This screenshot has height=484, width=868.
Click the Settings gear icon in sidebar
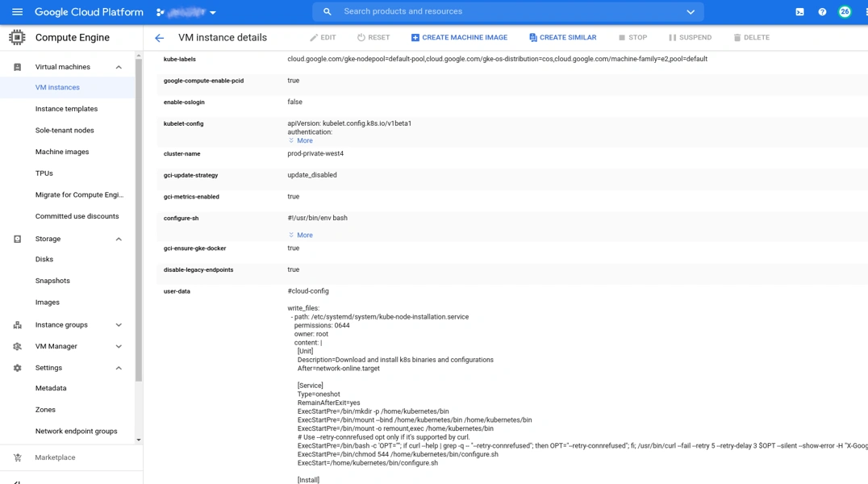point(17,368)
